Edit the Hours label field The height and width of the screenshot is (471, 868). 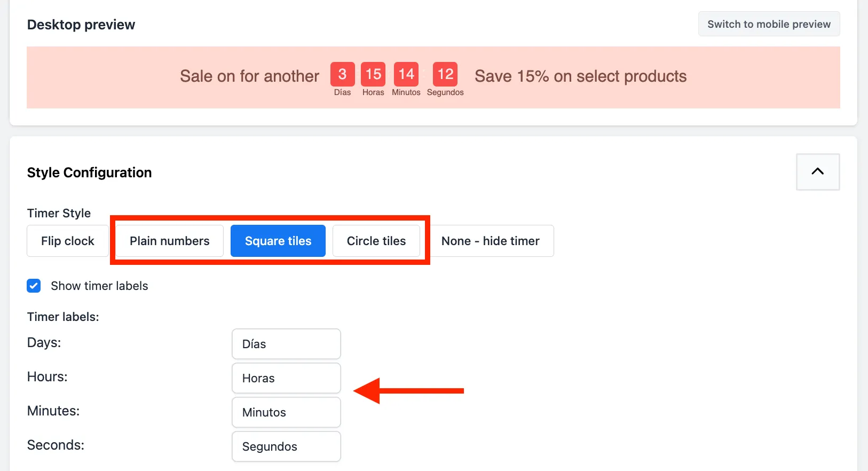286,378
